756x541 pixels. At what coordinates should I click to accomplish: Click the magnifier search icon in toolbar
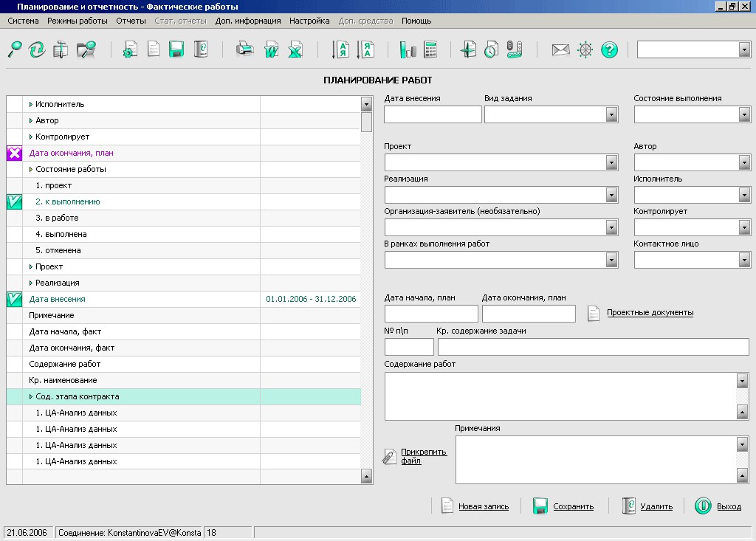point(15,49)
